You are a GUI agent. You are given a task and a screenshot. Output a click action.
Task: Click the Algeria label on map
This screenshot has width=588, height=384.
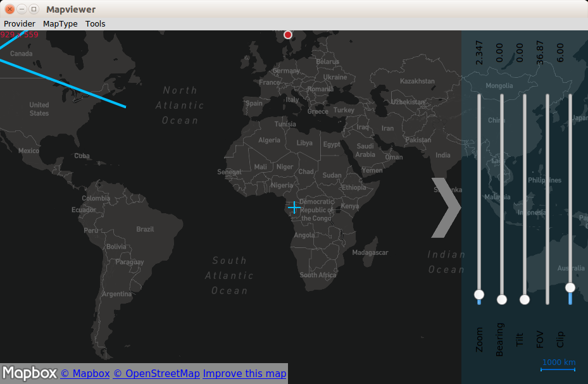[269, 140]
